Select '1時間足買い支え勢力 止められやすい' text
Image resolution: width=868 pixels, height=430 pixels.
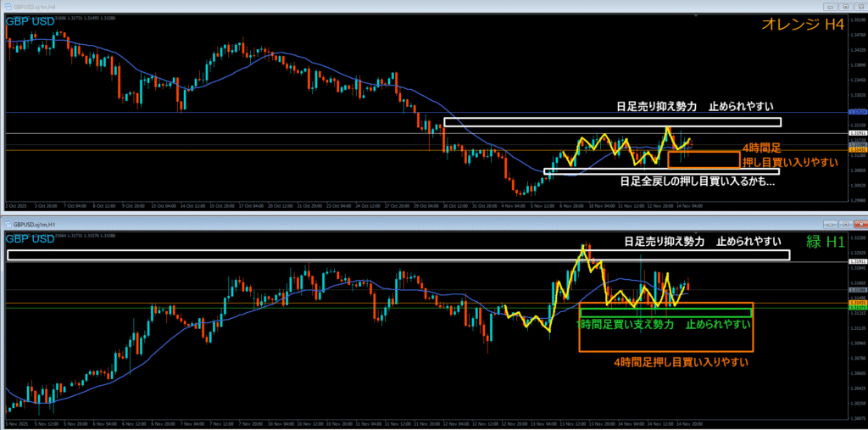pos(664,325)
